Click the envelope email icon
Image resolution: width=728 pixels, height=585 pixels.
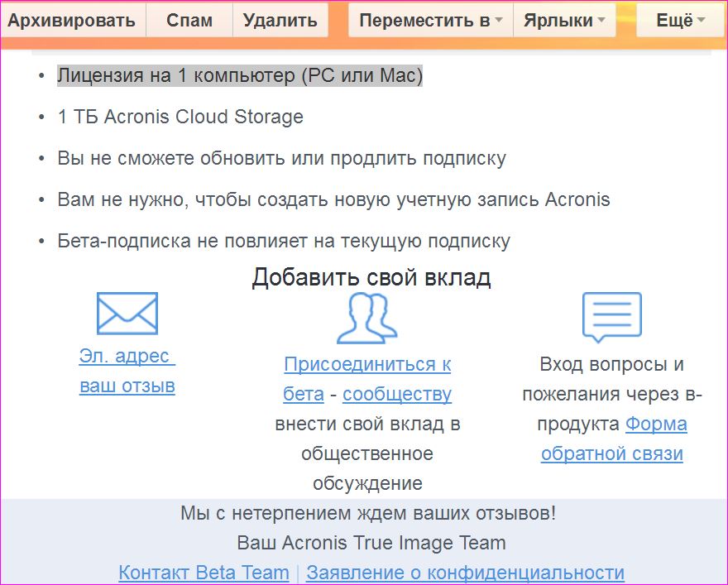[127, 314]
